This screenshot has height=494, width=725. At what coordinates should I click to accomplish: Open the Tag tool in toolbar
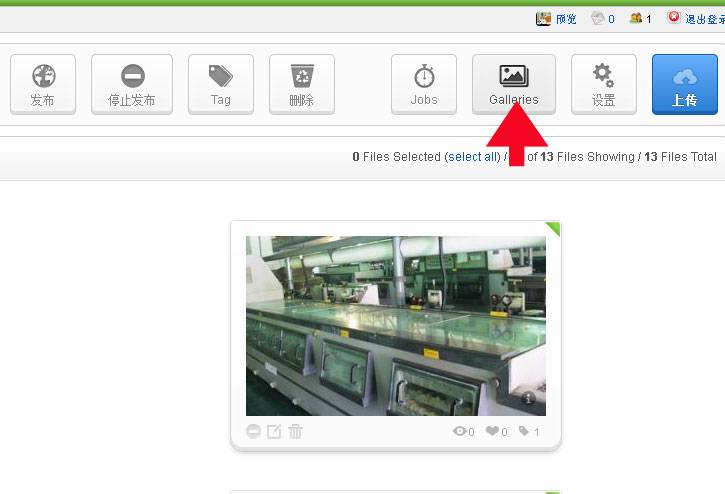click(220, 84)
